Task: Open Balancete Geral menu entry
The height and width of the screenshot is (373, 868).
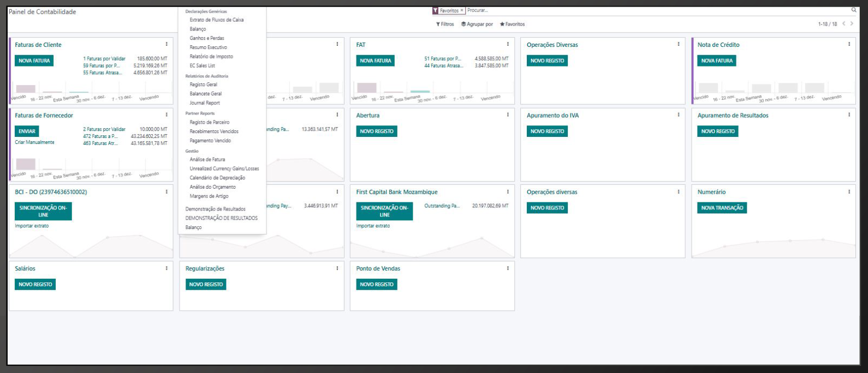Action: [x=206, y=94]
